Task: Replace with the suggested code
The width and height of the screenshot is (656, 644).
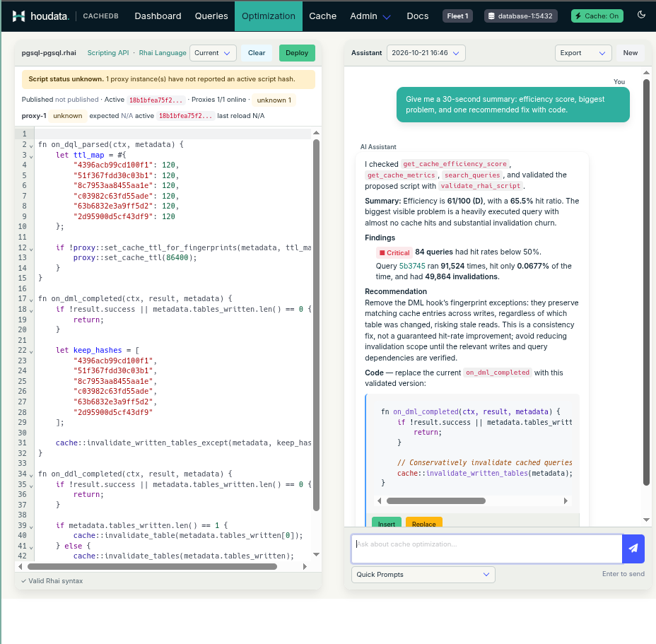Action: 424,522
